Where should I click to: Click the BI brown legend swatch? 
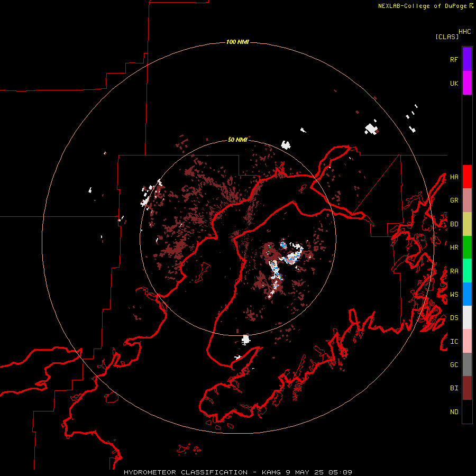tap(467, 388)
